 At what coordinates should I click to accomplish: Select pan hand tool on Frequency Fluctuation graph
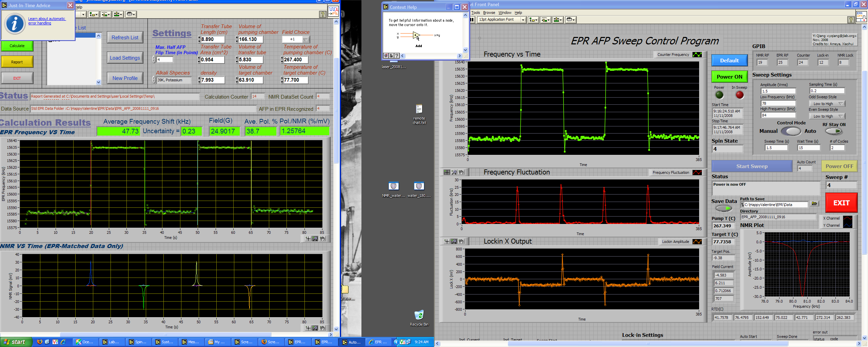click(461, 172)
